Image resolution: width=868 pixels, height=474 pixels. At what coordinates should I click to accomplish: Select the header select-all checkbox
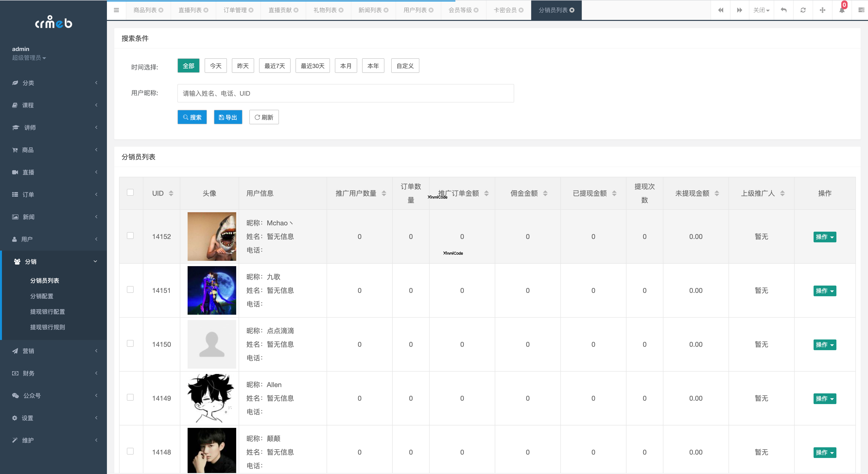[130, 193]
